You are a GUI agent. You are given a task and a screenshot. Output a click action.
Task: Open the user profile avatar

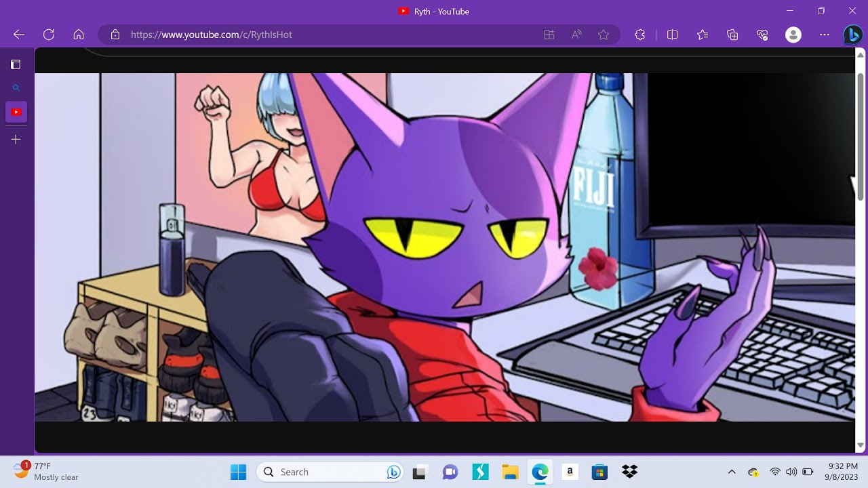pyautogui.click(x=793, y=35)
